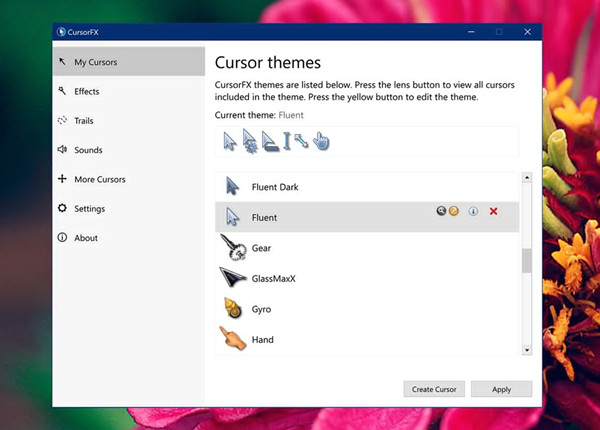Click the theme list scroll up arrow
The image size is (600, 430).
click(x=527, y=178)
